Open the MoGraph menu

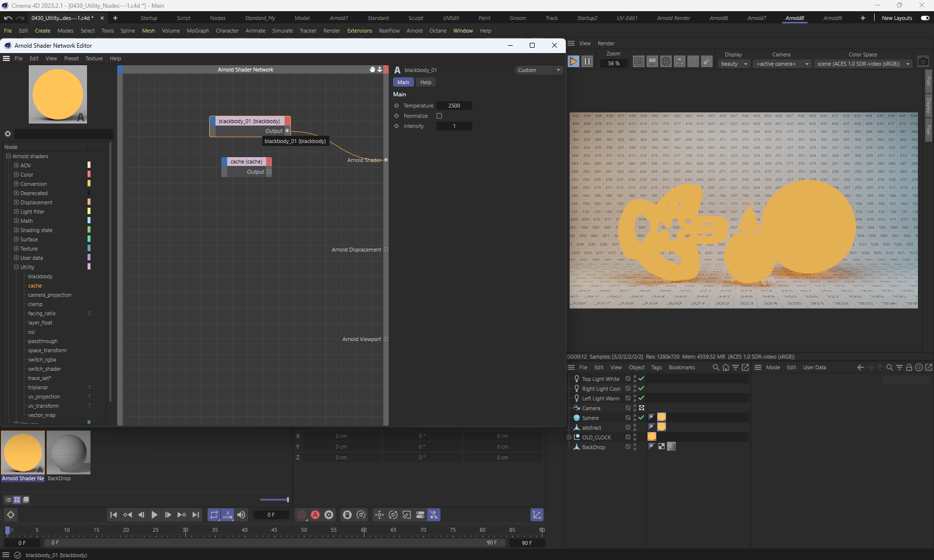(198, 31)
